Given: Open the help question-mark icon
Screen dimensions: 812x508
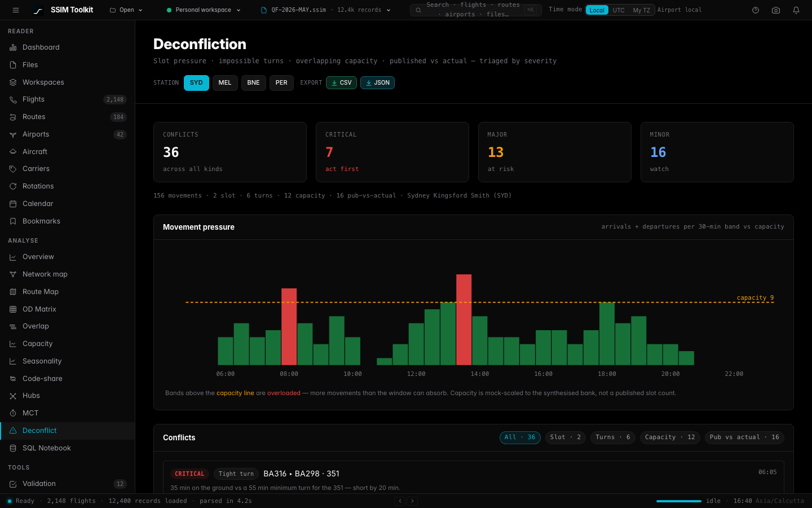Looking at the screenshot, I should click(756, 10).
